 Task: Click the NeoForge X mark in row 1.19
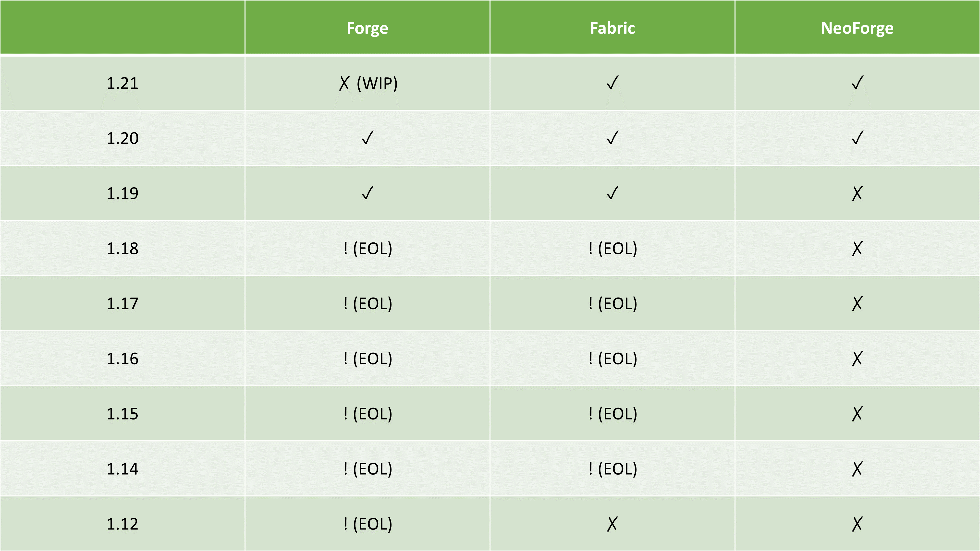pos(857,193)
